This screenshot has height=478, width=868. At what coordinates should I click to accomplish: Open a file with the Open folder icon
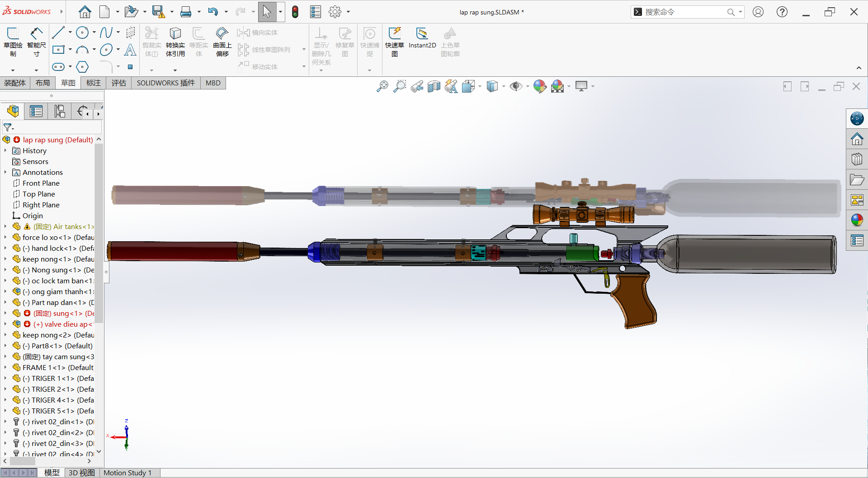[131, 12]
